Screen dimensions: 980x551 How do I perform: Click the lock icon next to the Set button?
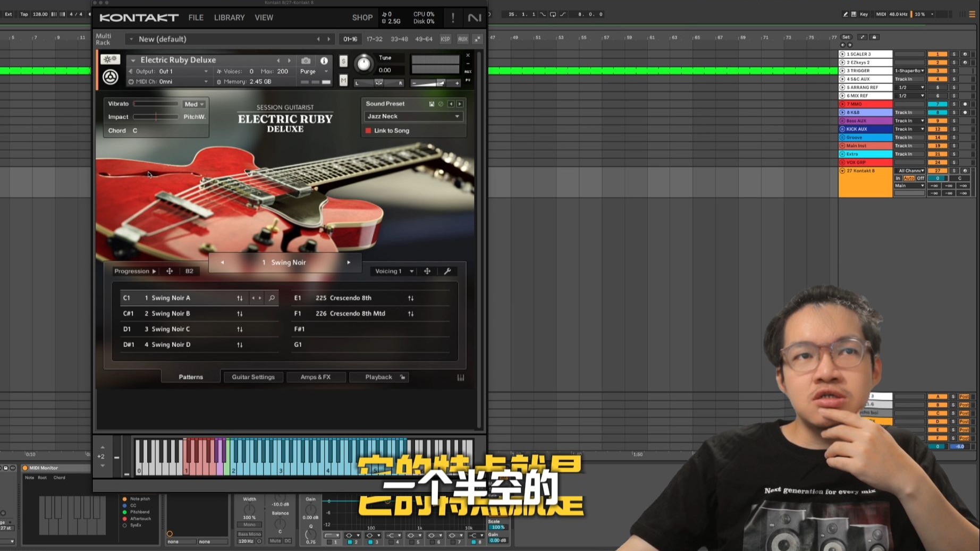pos(874,37)
